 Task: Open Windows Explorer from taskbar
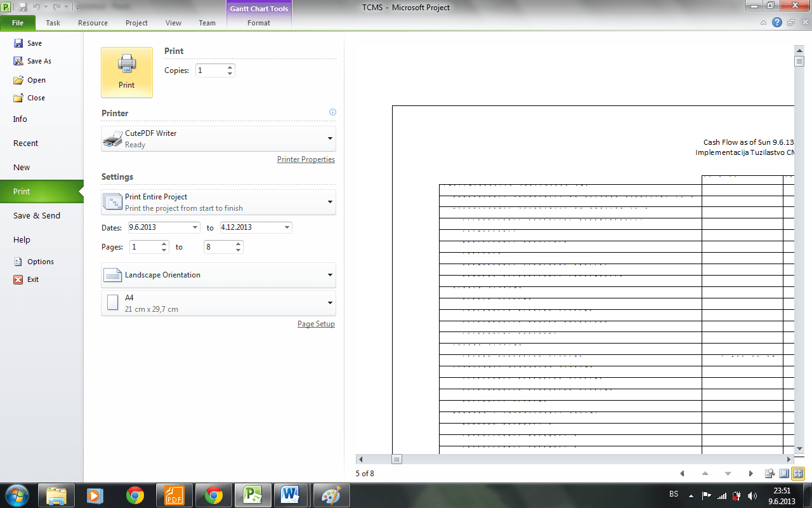tap(56, 495)
